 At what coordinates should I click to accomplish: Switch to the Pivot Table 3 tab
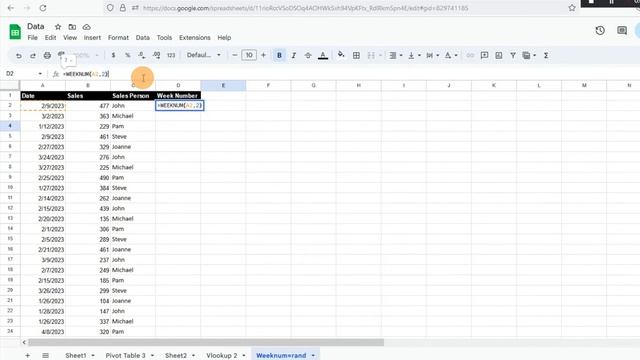(125, 356)
